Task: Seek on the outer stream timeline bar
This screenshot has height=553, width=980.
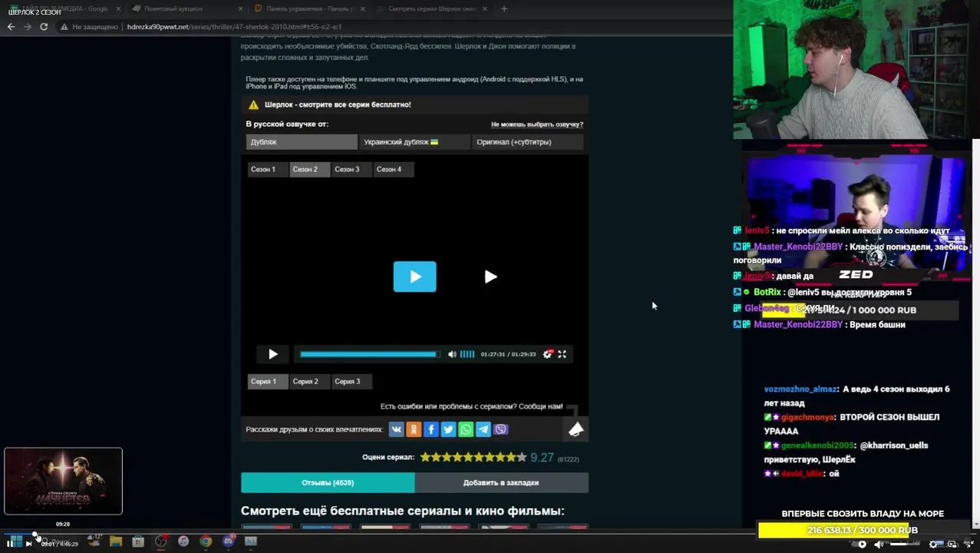Action: 490,534
